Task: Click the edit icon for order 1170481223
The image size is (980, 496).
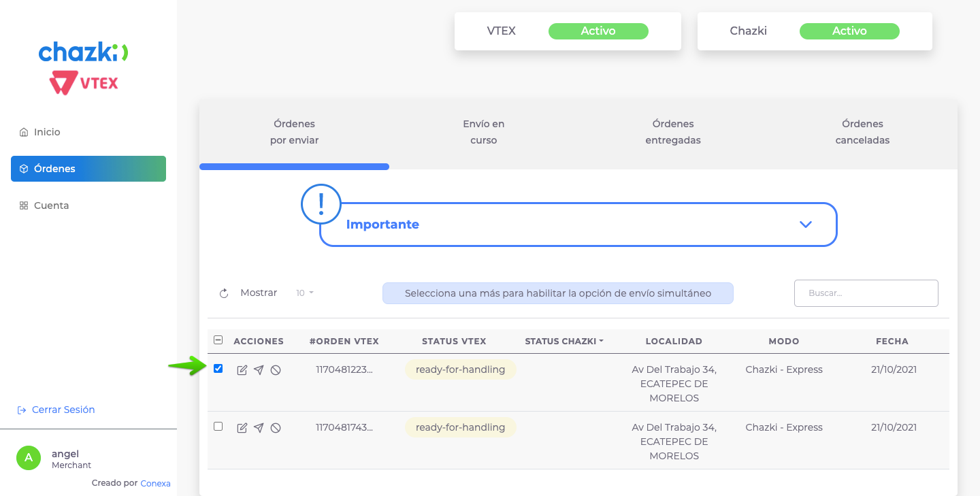Action: [x=242, y=370]
